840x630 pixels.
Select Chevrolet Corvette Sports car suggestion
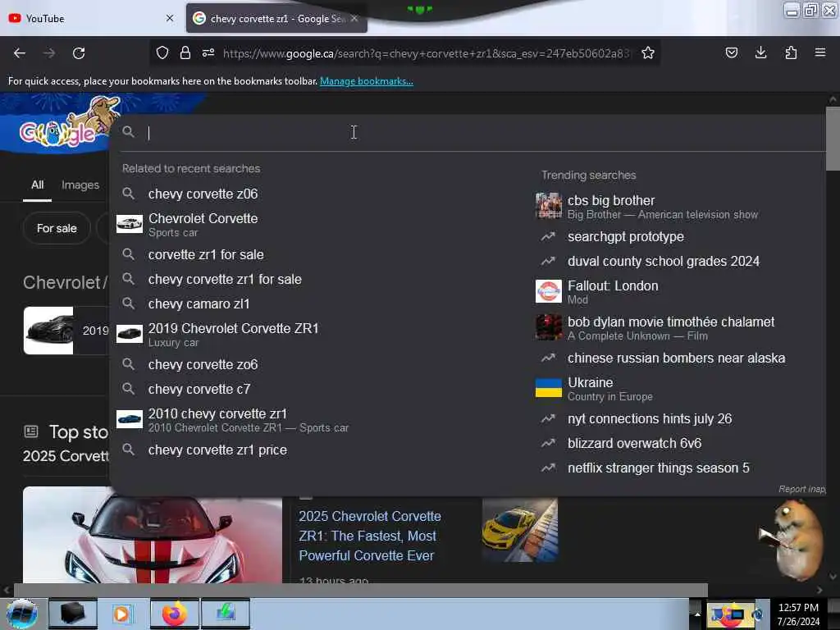[203, 225]
